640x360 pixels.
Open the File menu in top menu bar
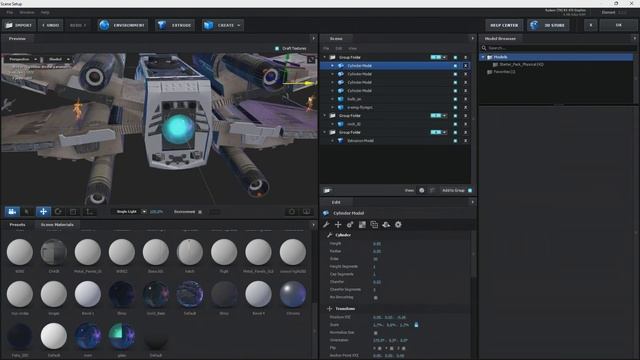click(x=9, y=13)
